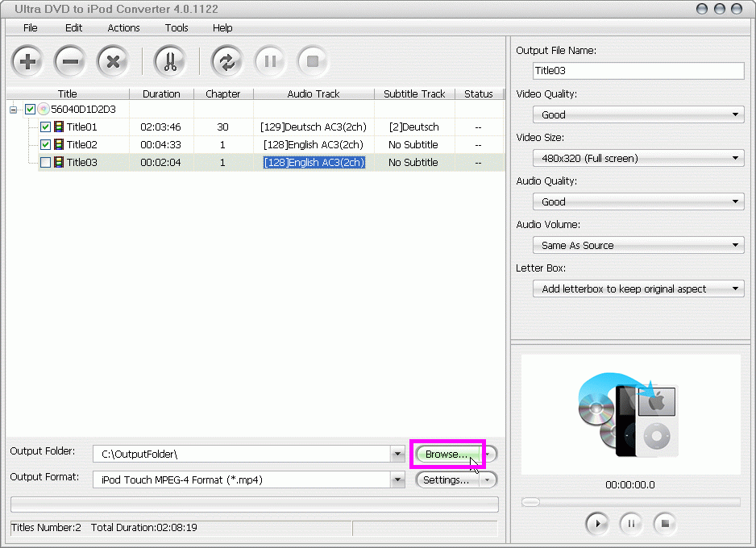Viewport: 756px width, 548px height.
Task: Click the Subtitle Track column header
Action: 414,94
